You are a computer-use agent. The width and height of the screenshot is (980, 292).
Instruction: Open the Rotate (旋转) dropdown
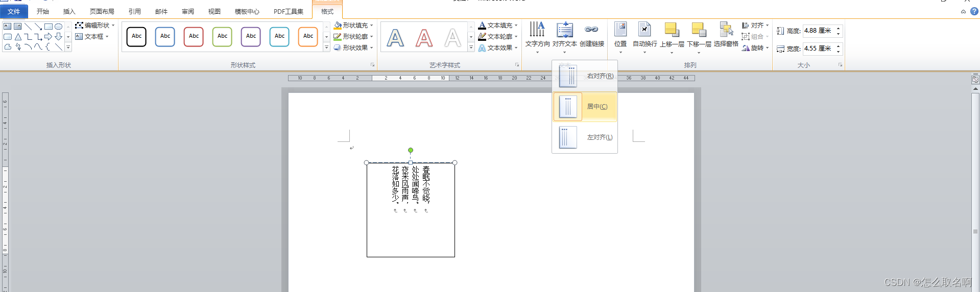755,47
